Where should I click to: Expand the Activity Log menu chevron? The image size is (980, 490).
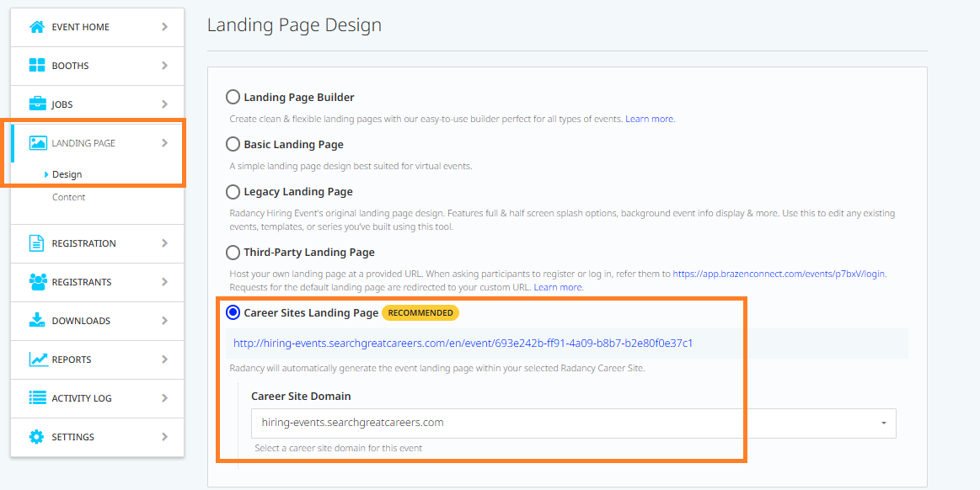click(x=164, y=398)
